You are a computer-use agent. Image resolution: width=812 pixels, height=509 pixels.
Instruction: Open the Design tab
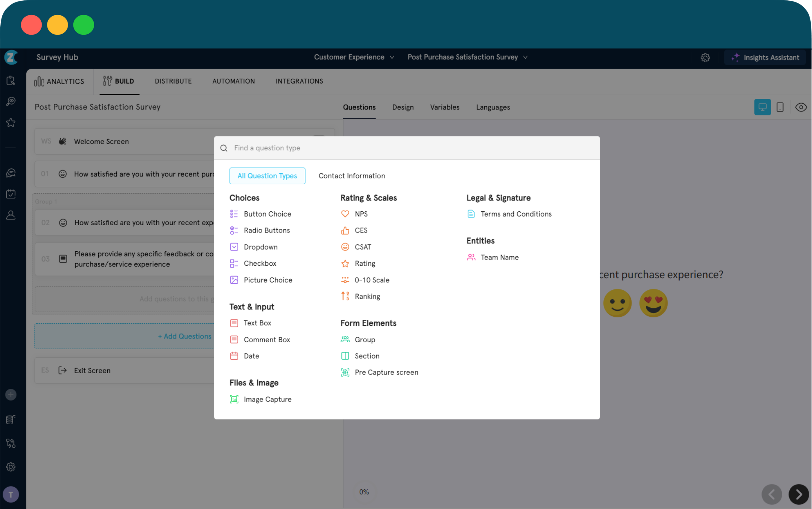point(403,107)
